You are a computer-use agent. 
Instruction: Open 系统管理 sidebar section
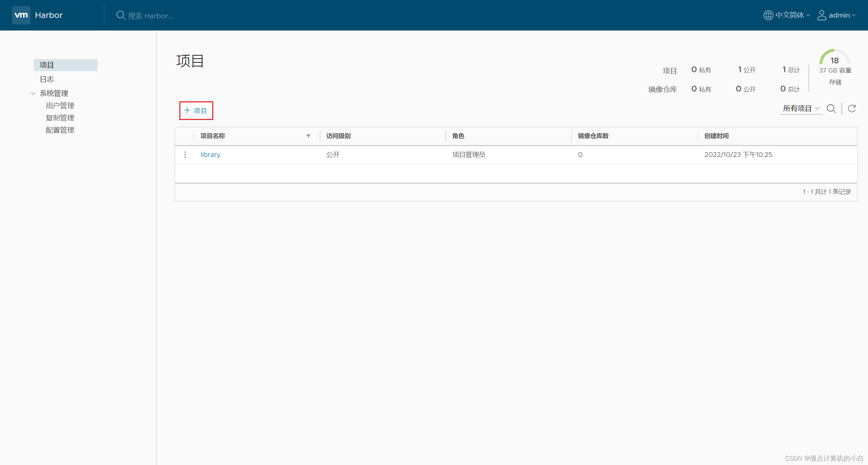point(54,94)
